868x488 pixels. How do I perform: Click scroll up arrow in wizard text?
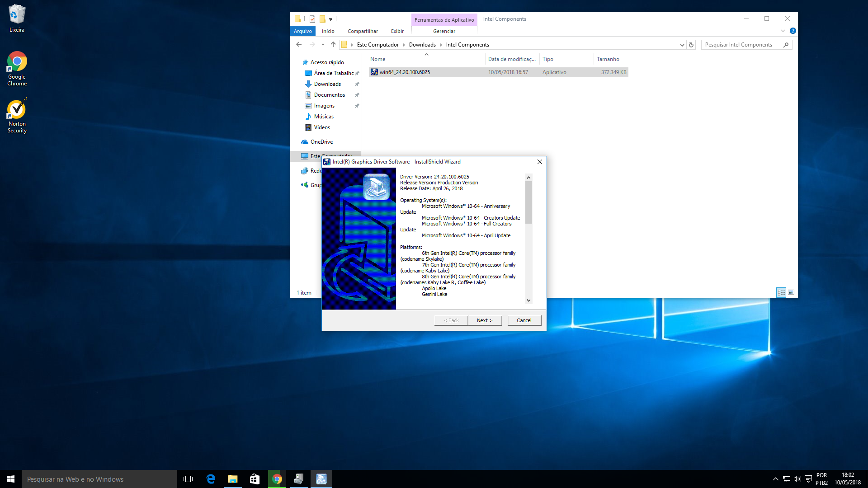click(528, 178)
